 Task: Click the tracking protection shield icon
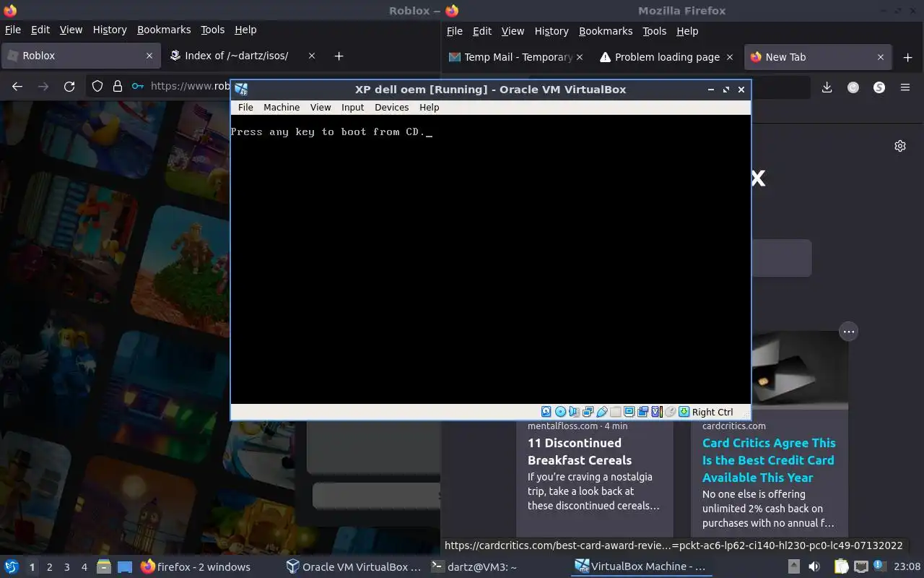click(x=97, y=87)
